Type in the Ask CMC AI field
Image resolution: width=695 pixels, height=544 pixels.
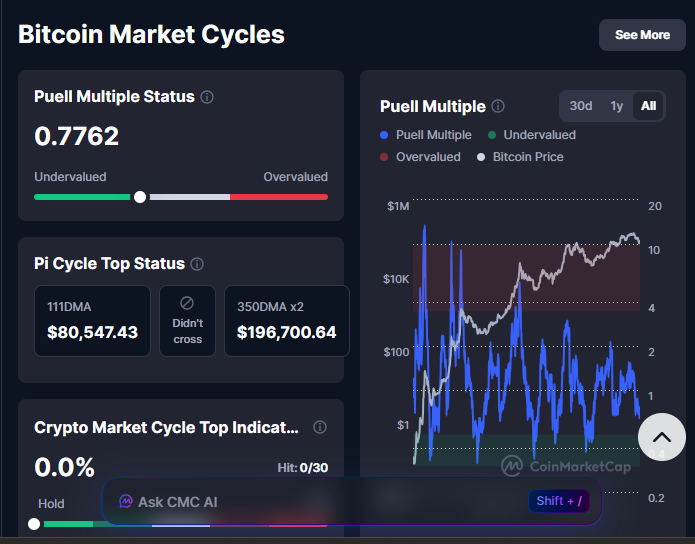[x=320, y=501]
